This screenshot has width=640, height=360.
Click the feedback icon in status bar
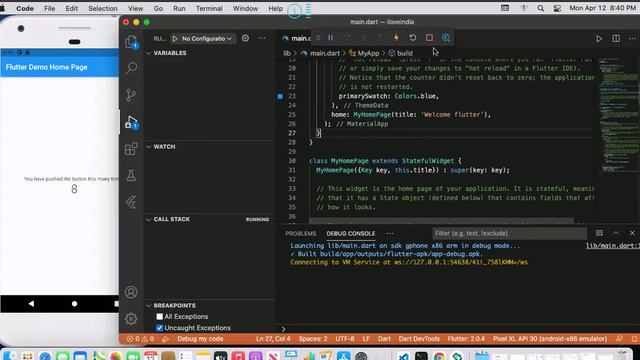(619, 339)
